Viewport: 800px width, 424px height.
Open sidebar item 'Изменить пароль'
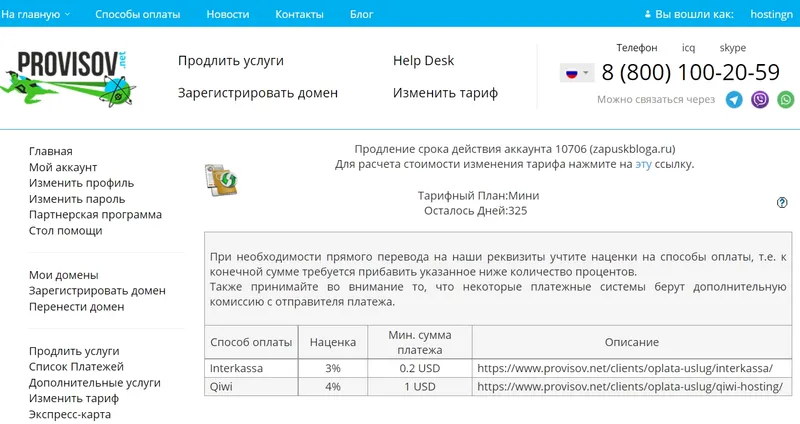77,198
